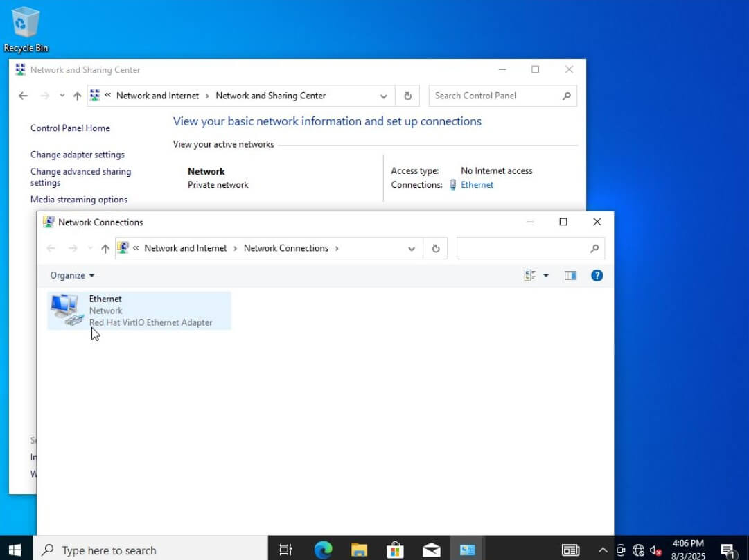Expand the view options dropdown arrow
This screenshot has width=749, height=560.
(x=546, y=275)
